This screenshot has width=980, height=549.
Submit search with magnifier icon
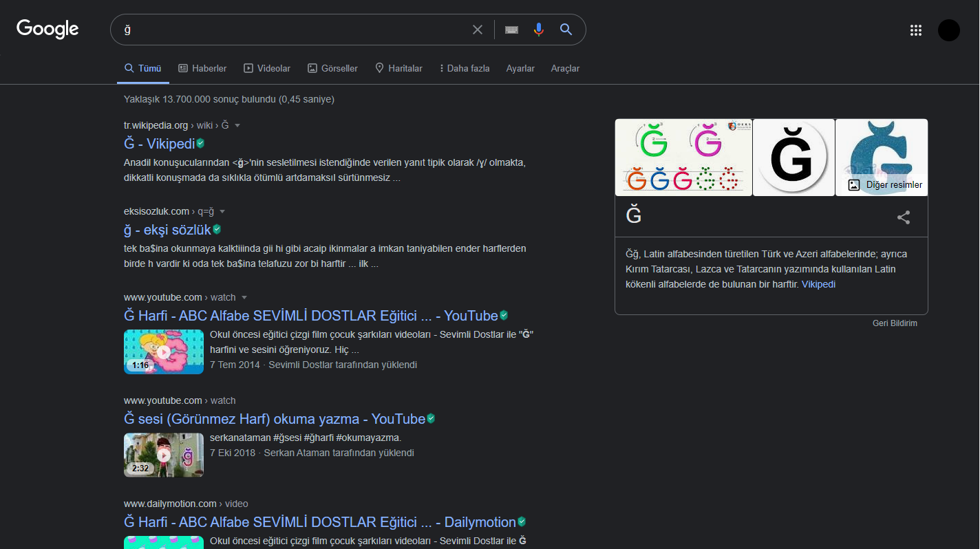566,30
